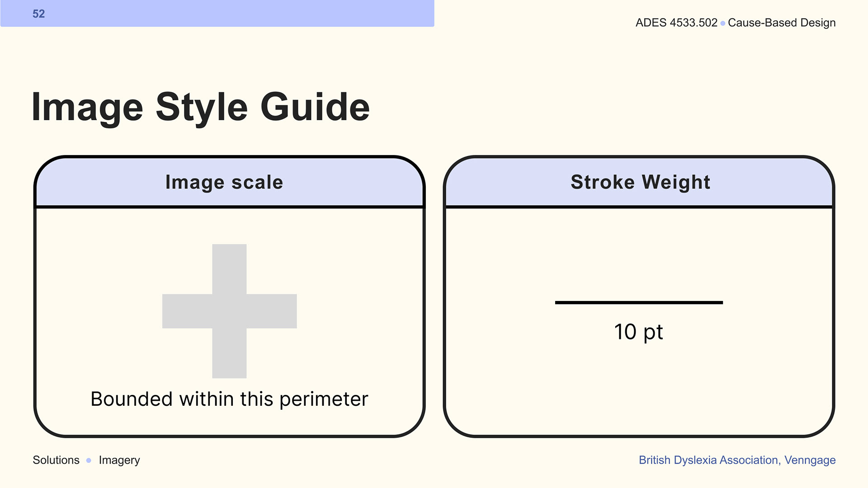
Task: Click the blue progress bar at top
Action: [x=217, y=13]
